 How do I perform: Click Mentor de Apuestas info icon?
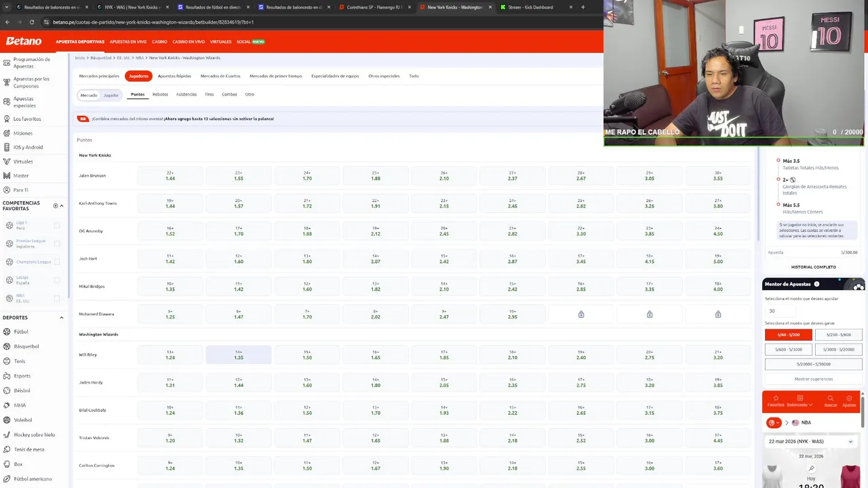816,284
